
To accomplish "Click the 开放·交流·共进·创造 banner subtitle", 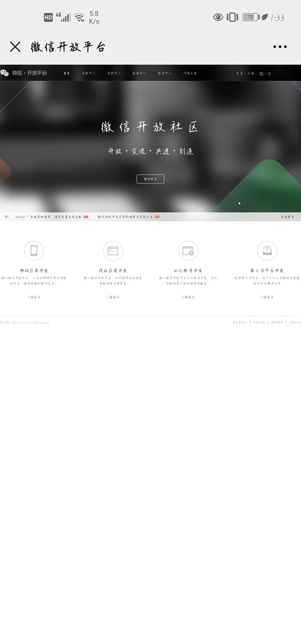I will tap(151, 151).
